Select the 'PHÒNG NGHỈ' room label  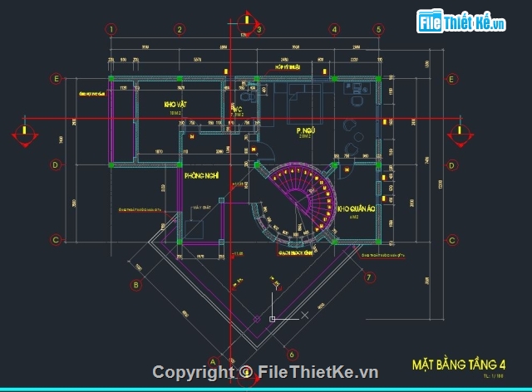tap(201, 176)
